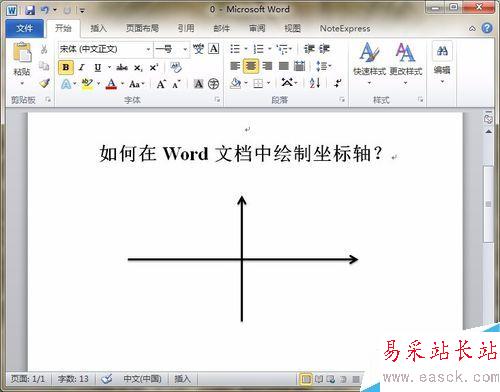The height and width of the screenshot is (392, 500).
Task: Apply red font color
Action: tap(111, 84)
